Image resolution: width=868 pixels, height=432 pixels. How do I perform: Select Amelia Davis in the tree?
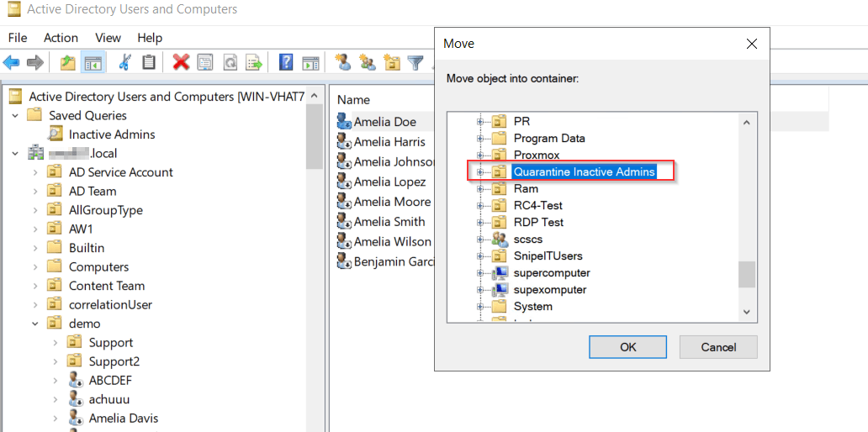pos(124,419)
